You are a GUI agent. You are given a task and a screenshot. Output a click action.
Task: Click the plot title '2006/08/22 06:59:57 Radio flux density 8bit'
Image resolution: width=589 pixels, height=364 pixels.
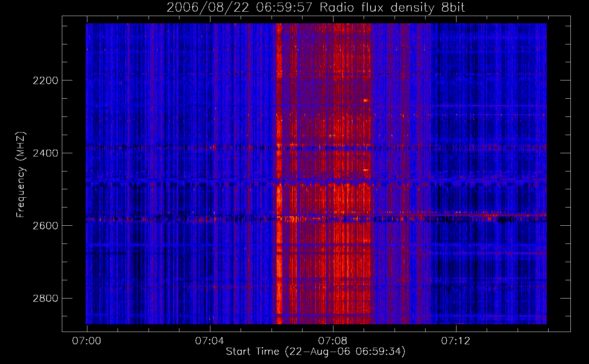click(x=316, y=8)
